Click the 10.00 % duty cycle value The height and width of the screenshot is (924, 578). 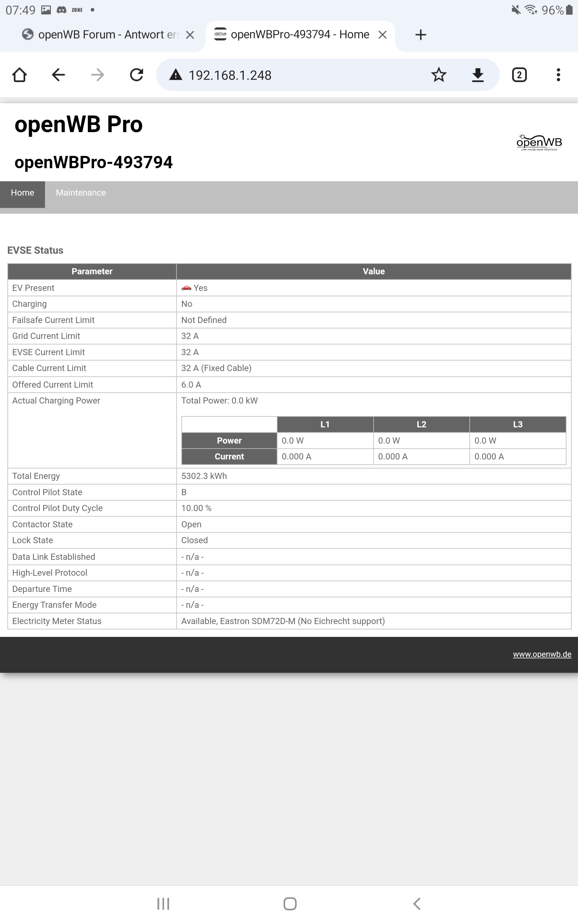pyautogui.click(x=197, y=509)
